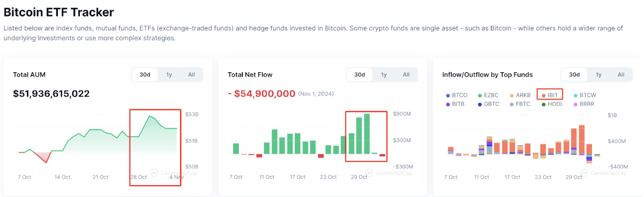This screenshot has width=644, height=197.
Task: Select All for Inflow/Outflow by Top Funds
Action: (621, 75)
